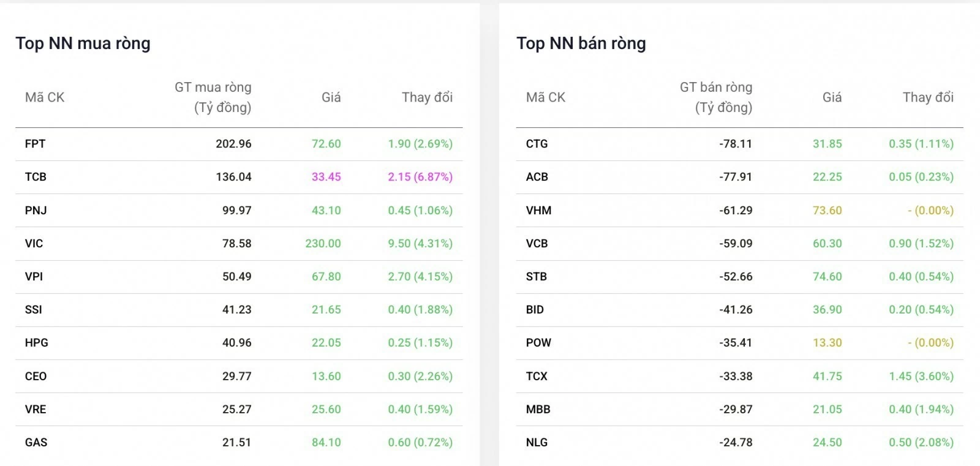This screenshot has height=466, width=980.
Task: Click GAS net-buy value 21.51
Action: click(x=236, y=443)
